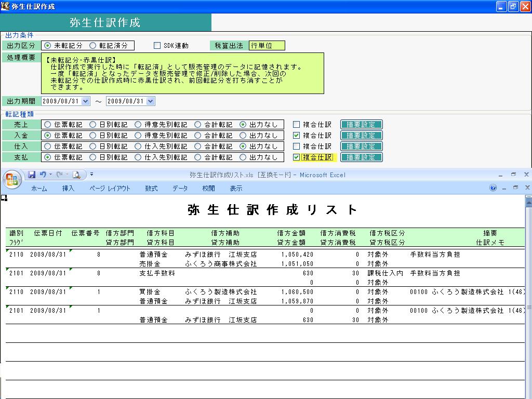Open the 挿入 ribbon tab

click(x=68, y=188)
